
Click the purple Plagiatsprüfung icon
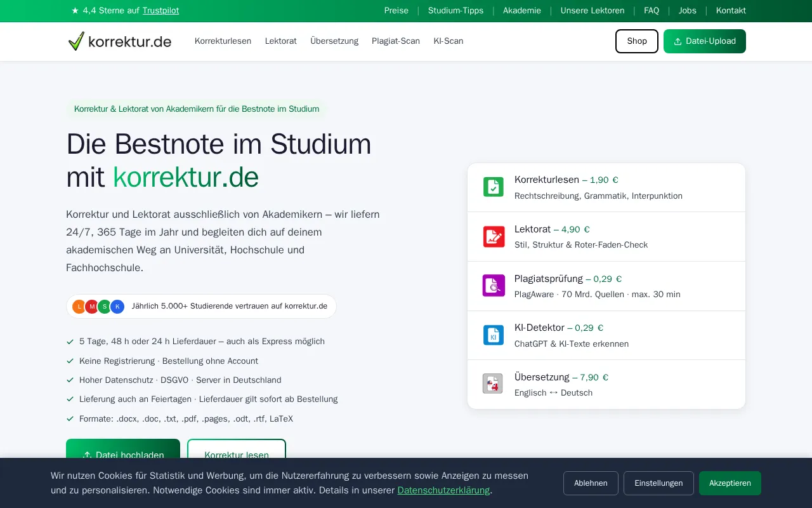coord(493,286)
